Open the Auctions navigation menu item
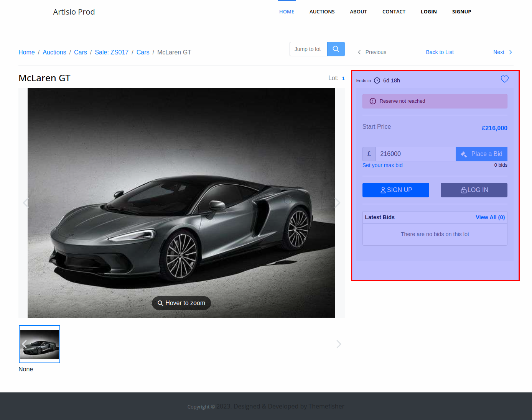This screenshot has width=532, height=420. point(322,12)
